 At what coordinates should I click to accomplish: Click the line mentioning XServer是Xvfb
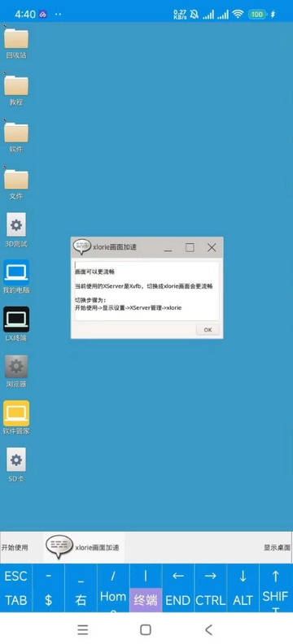[x=144, y=286]
